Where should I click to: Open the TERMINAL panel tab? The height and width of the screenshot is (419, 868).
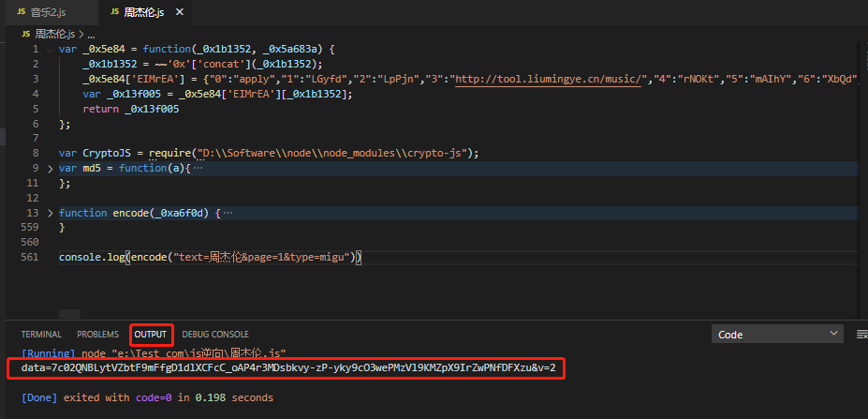click(x=41, y=335)
